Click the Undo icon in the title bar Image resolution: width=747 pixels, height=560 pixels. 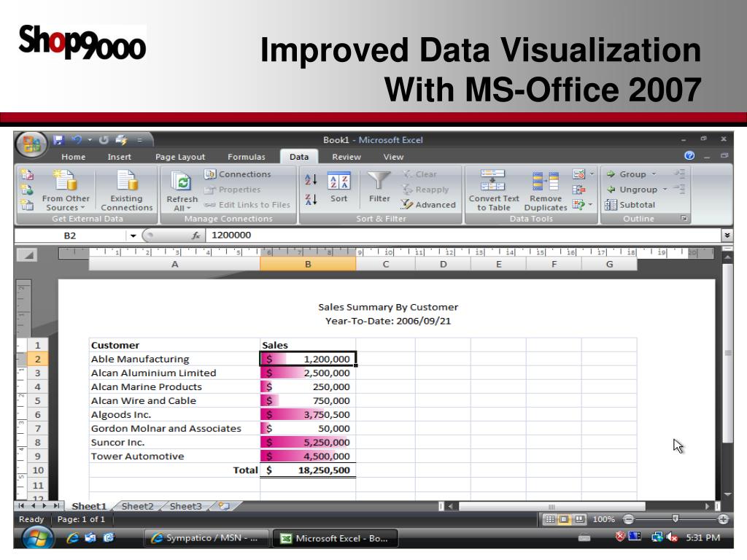tap(77, 140)
